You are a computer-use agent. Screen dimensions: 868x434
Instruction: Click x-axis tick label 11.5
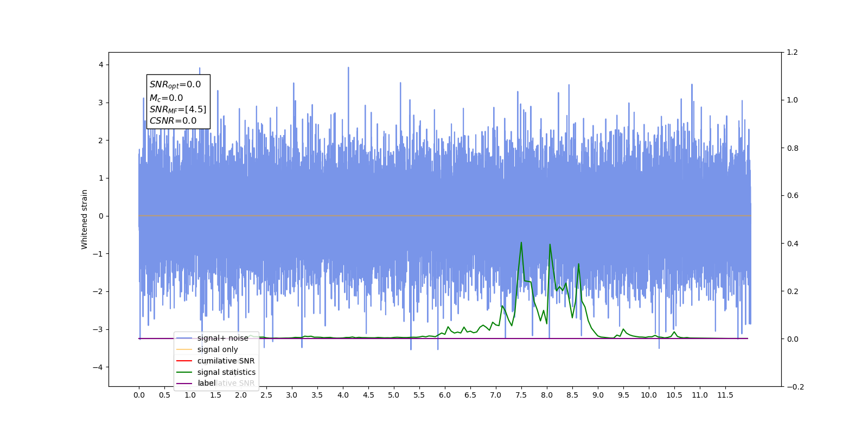point(725,395)
